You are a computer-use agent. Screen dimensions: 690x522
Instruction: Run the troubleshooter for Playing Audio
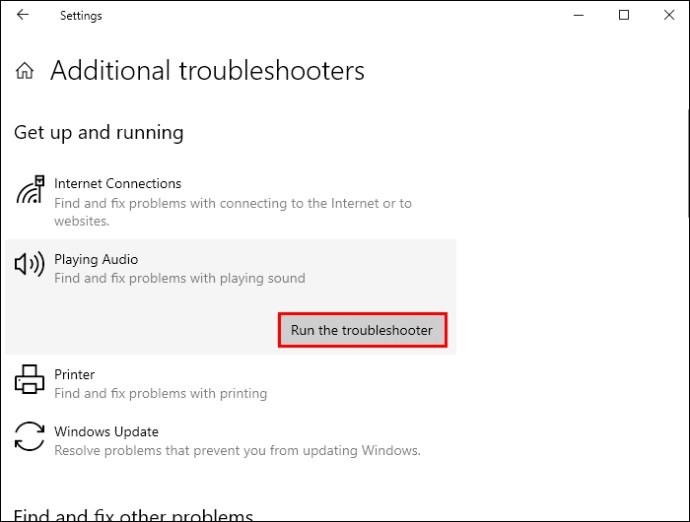coord(362,330)
